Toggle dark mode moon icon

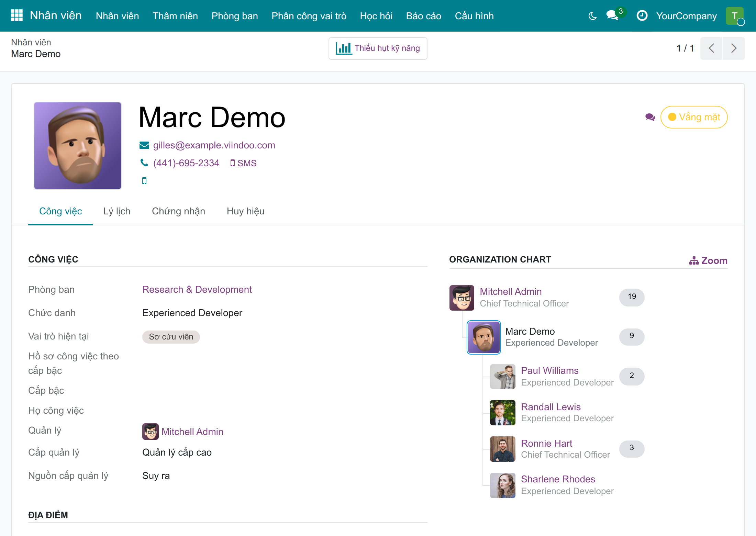point(592,16)
